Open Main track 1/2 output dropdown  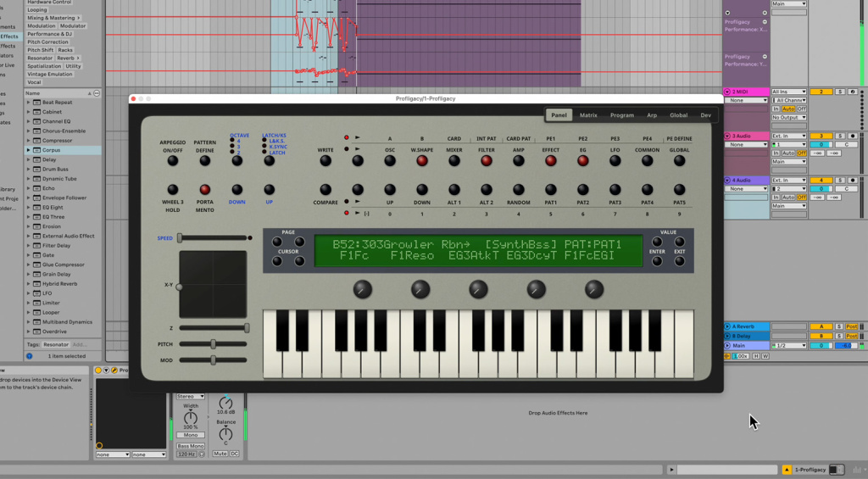click(789, 346)
